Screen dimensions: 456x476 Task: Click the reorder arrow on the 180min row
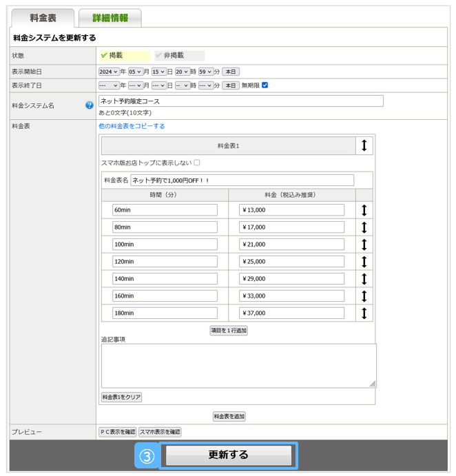point(364,313)
